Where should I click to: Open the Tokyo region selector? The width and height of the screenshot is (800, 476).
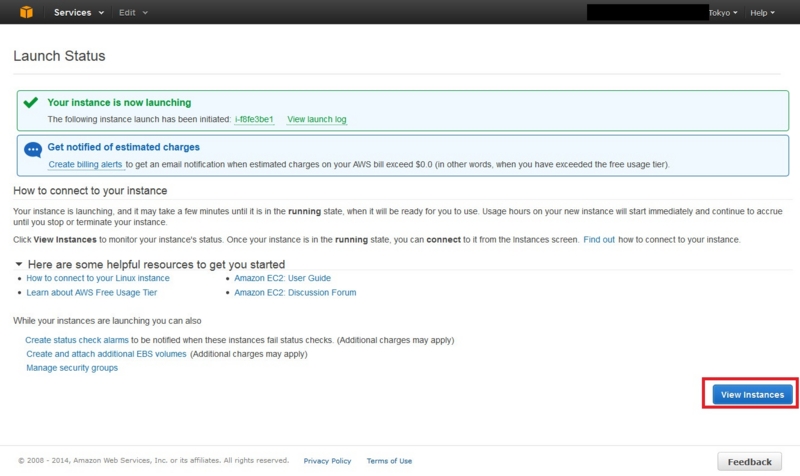pos(722,12)
